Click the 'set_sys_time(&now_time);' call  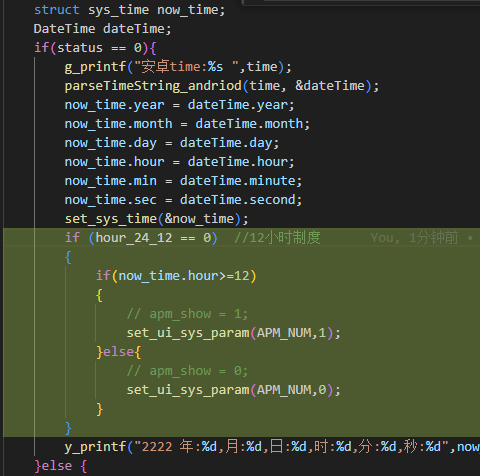[x=157, y=219]
